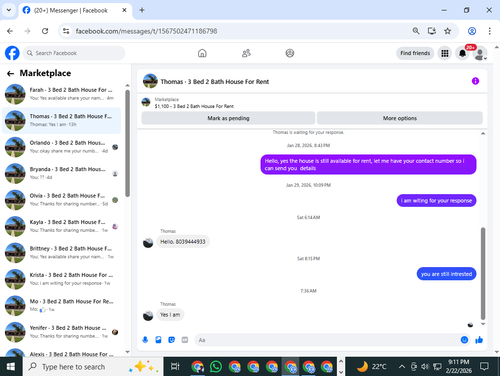Open the Bryanda conversation

pos(62,173)
